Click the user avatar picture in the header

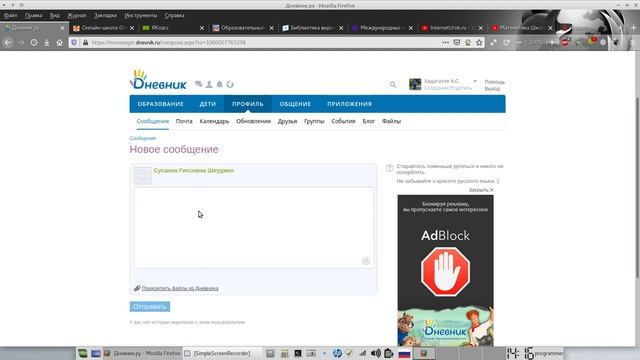point(415,84)
